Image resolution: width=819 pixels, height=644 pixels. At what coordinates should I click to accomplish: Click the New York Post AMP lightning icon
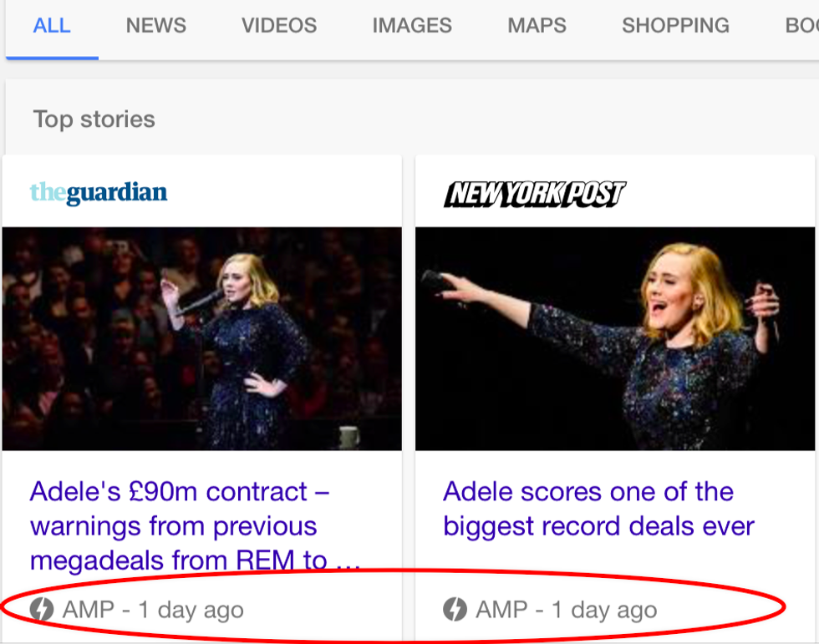[455, 610]
